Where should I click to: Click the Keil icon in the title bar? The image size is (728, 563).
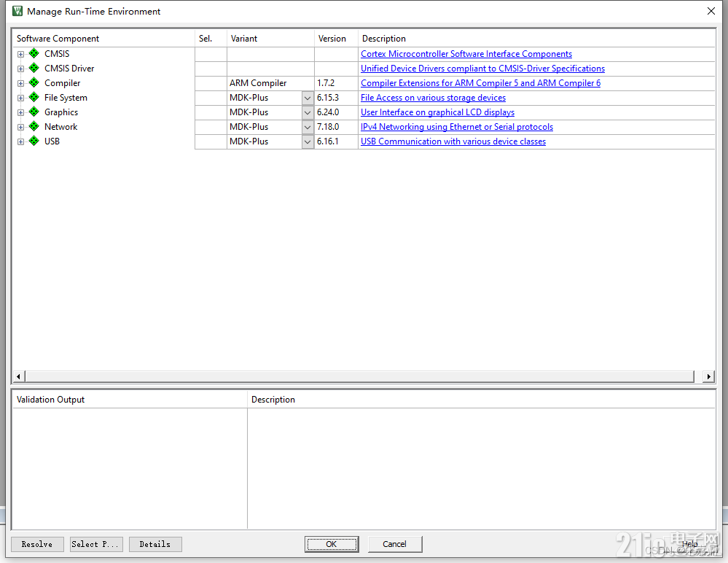(17, 11)
